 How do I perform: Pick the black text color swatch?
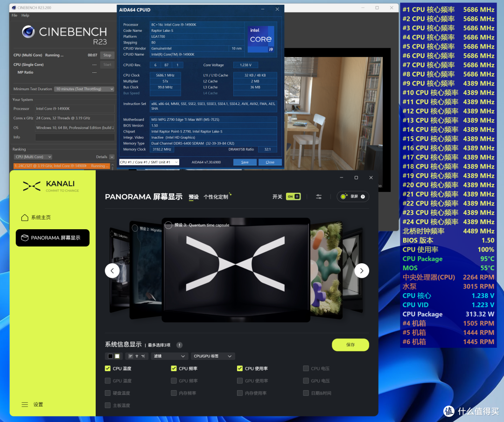point(110,356)
